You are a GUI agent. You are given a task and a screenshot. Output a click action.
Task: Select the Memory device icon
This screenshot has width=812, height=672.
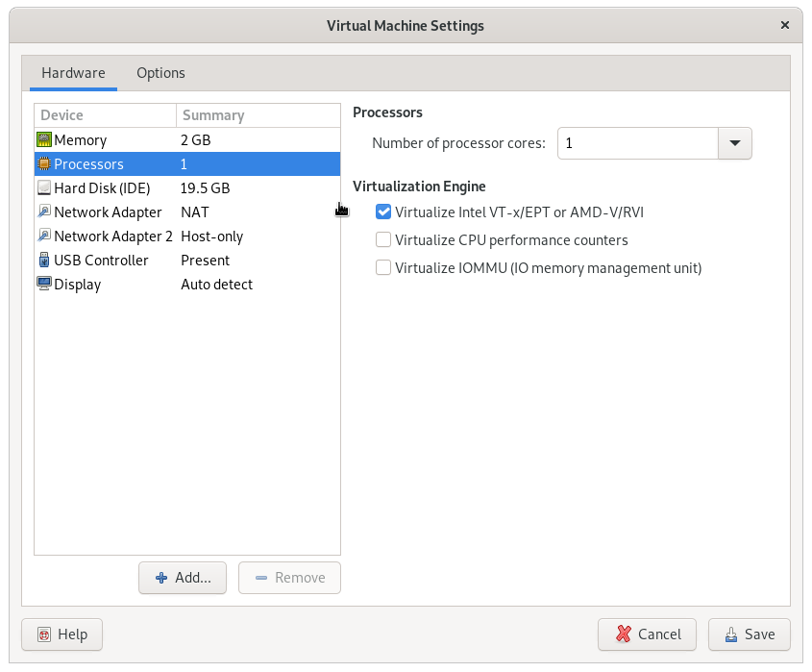(43, 139)
